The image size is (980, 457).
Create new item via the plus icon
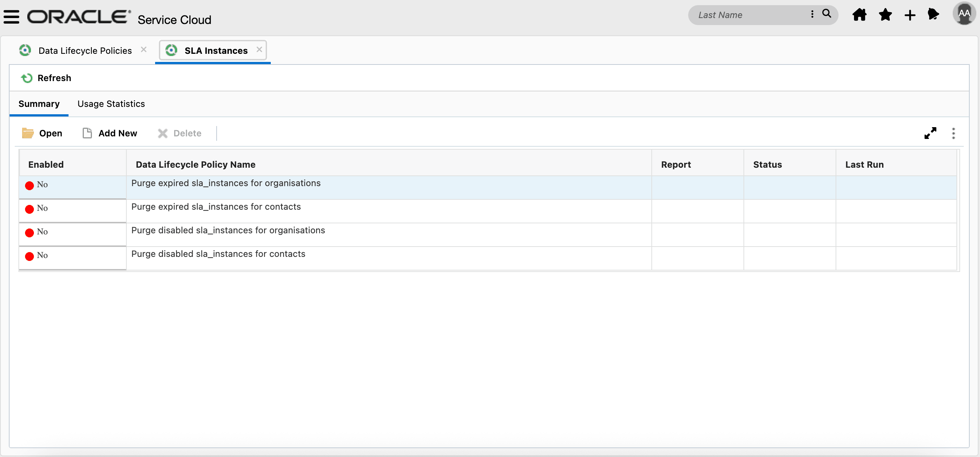click(x=910, y=15)
